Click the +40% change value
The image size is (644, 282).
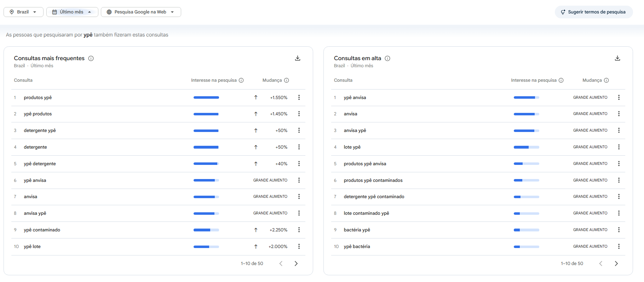click(x=282, y=164)
